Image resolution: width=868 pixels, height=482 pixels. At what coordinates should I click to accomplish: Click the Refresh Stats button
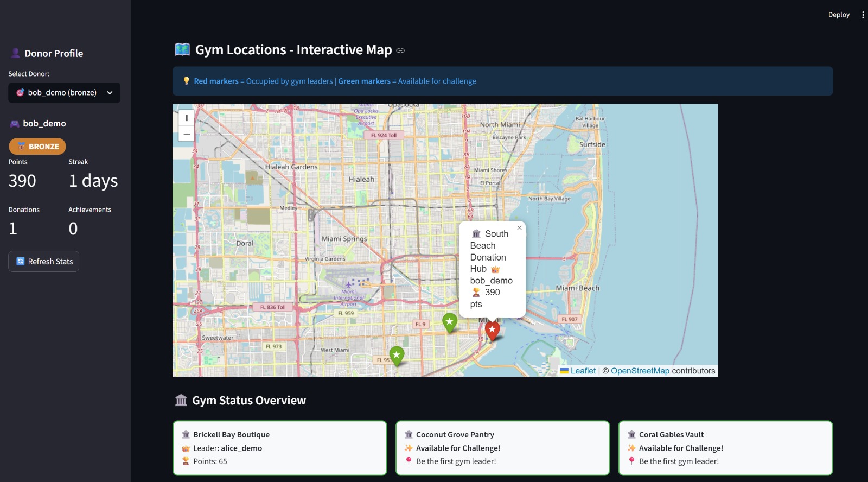(44, 262)
